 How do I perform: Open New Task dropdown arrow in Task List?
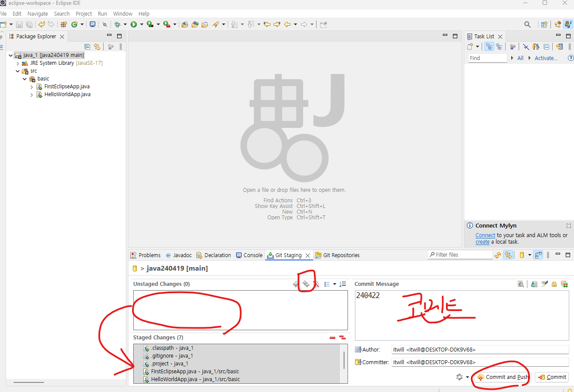coord(477,47)
